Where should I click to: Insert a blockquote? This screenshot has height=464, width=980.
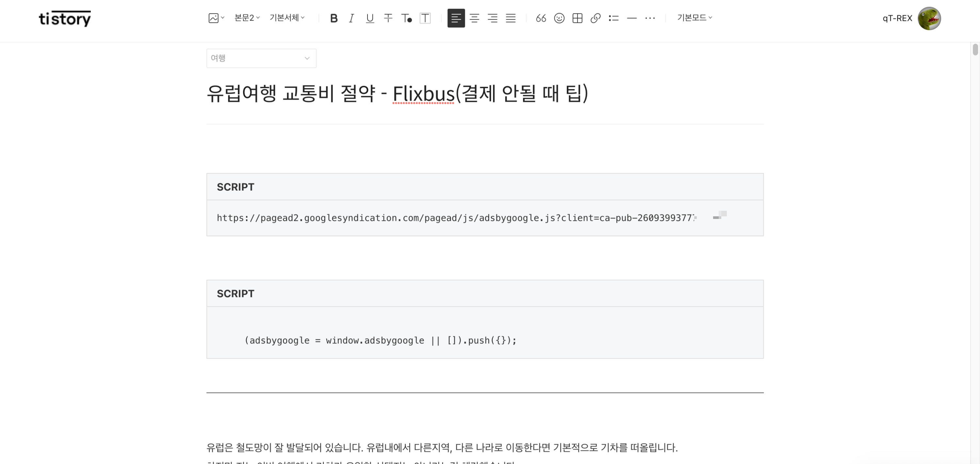tap(541, 18)
